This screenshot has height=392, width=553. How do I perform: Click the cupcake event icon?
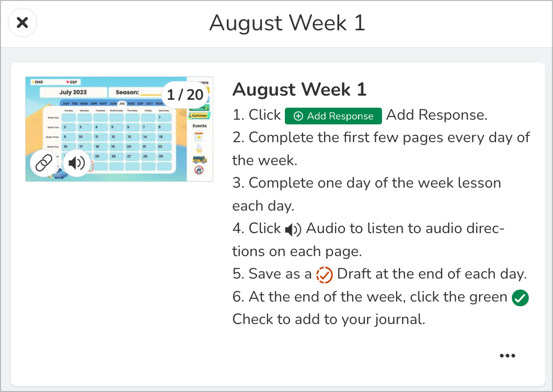[199, 148]
